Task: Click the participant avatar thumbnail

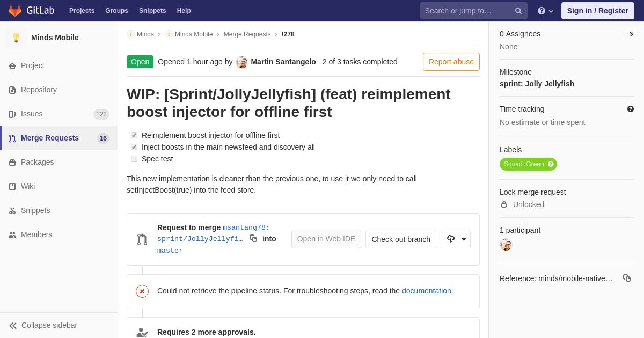Action: (506, 245)
